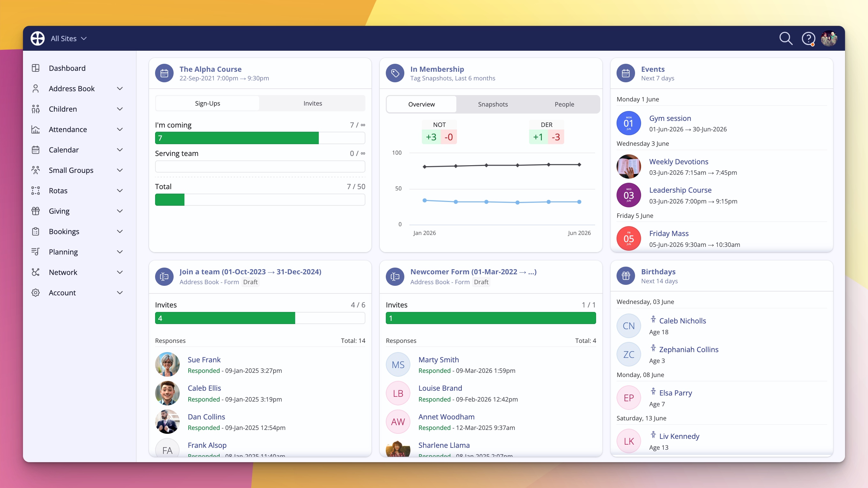Click the Leadership Course 03 Jun date badge
868x488 pixels.
[628, 195]
